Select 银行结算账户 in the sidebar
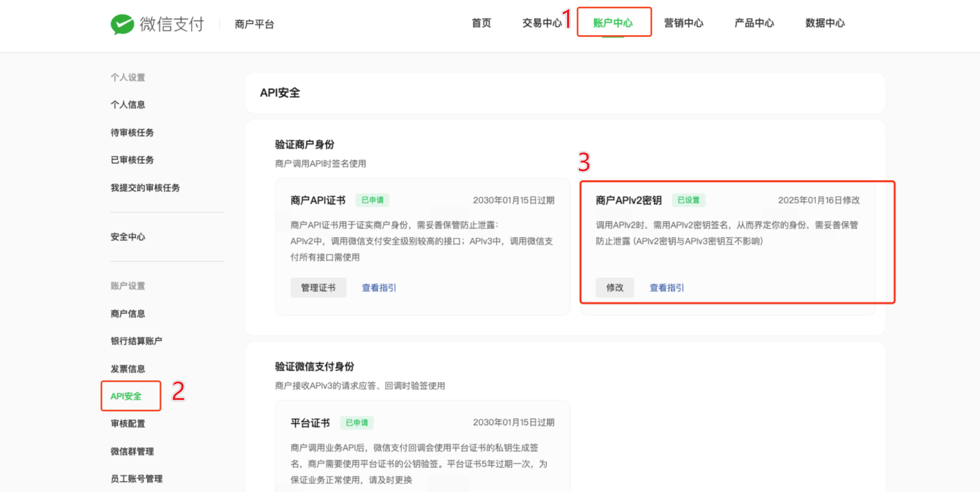 pyautogui.click(x=136, y=341)
